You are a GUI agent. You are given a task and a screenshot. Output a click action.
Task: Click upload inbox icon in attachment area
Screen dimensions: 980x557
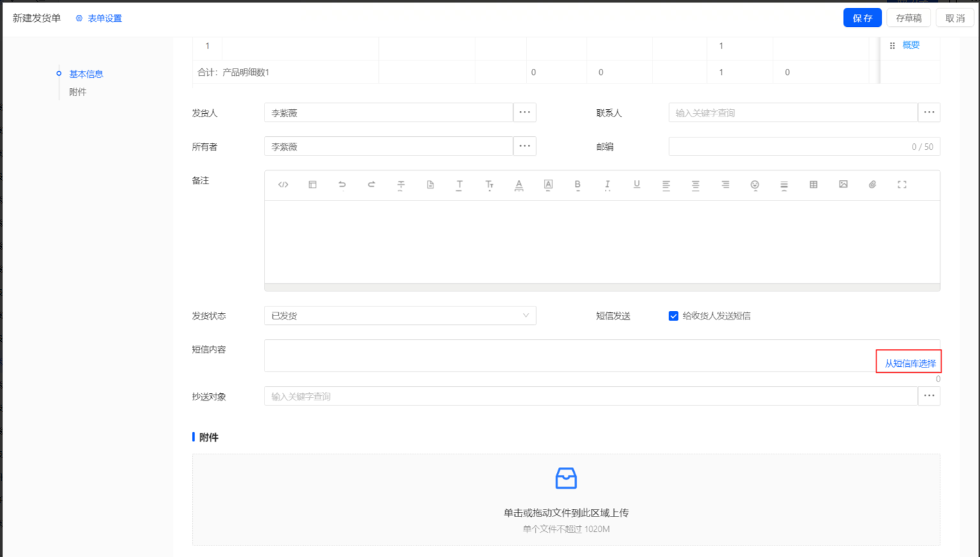(x=566, y=479)
